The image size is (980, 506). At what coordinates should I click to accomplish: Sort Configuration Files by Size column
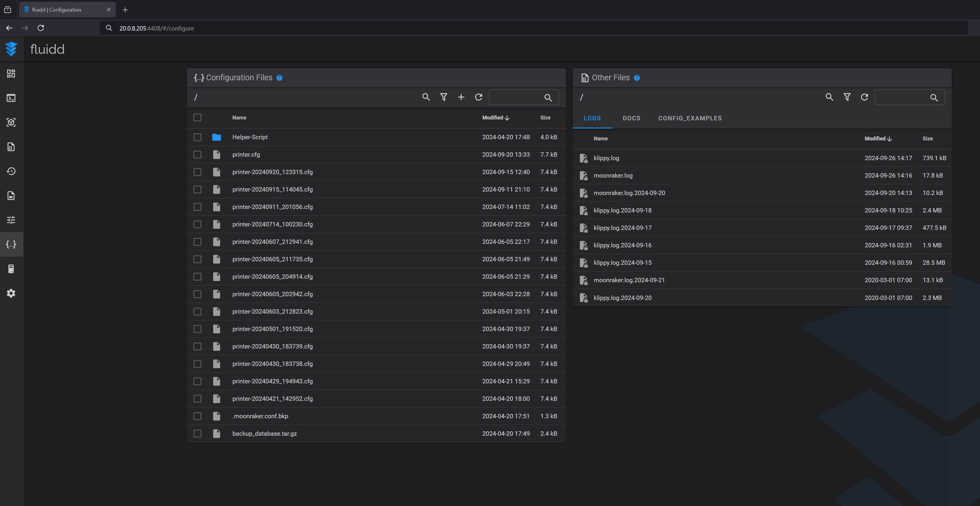[545, 118]
